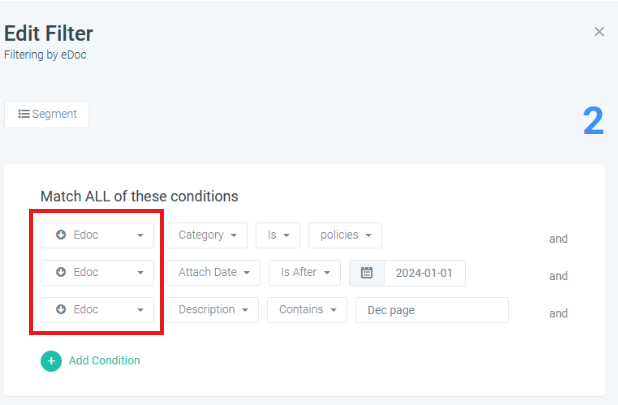Change the Is After operator dropdown
This screenshot has height=405, width=618.
[305, 273]
